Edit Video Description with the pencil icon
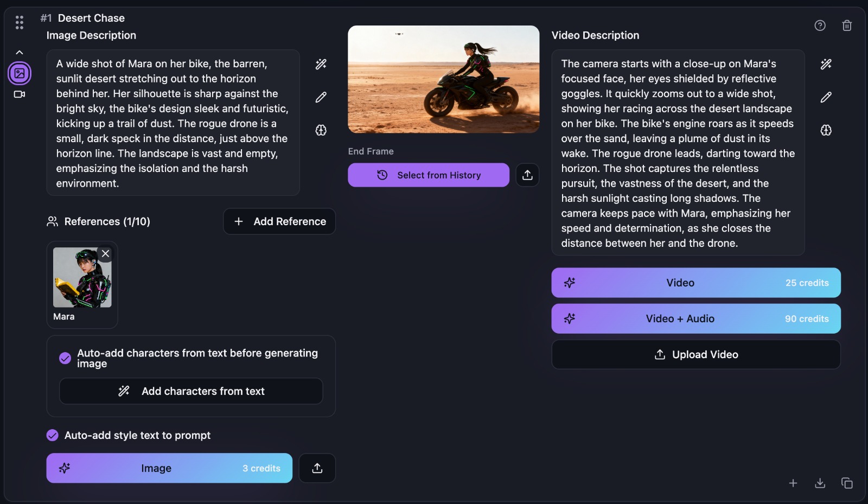 [826, 97]
